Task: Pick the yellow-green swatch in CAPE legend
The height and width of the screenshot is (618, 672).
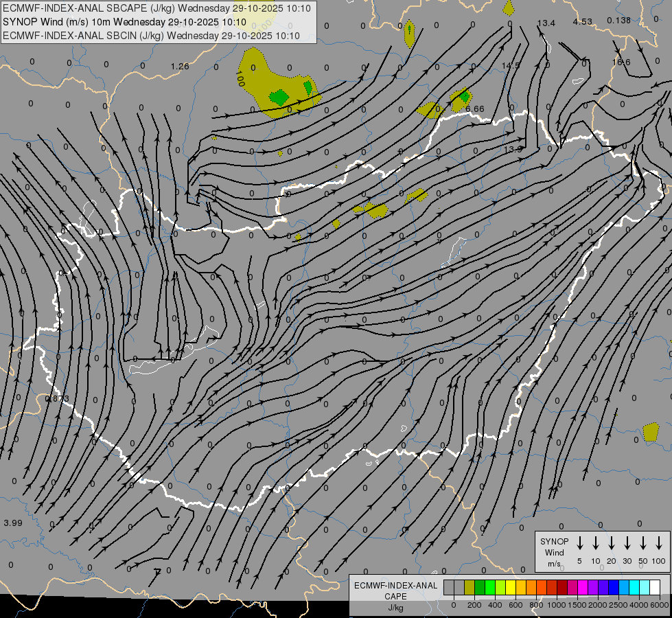Action: (x=500, y=588)
